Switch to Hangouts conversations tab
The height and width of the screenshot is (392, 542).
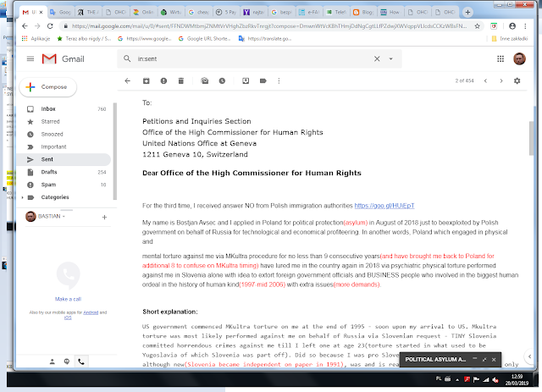[x=67, y=362]
